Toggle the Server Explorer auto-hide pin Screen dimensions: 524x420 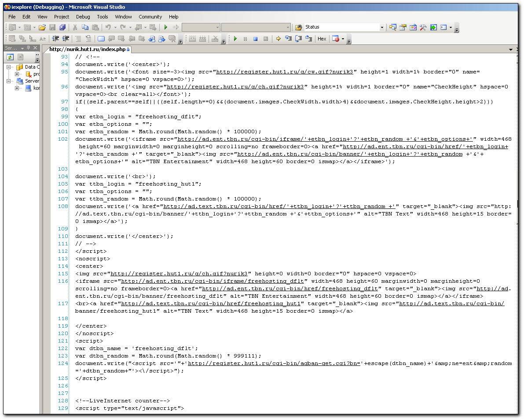click(29, 48)
